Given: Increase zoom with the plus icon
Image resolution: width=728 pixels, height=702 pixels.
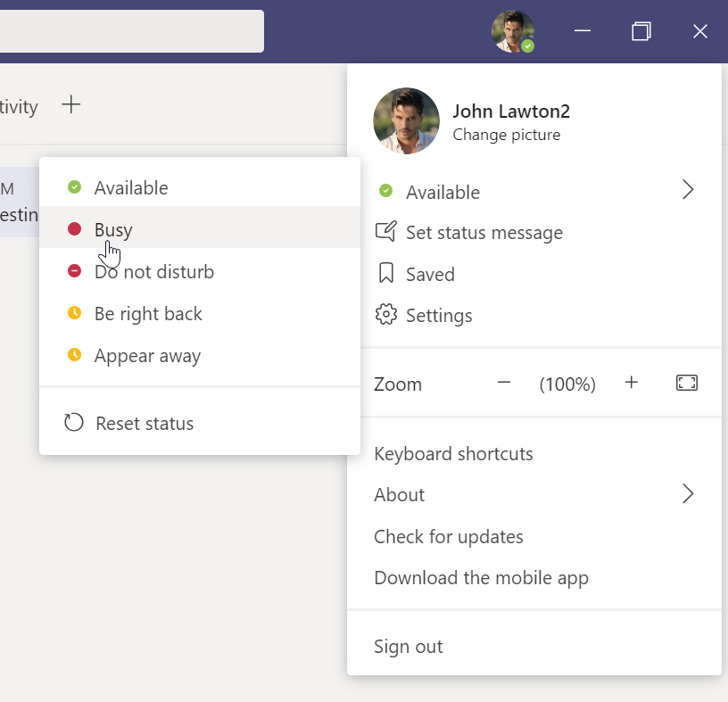Looking at the screenshot, I should pos(632,384).
